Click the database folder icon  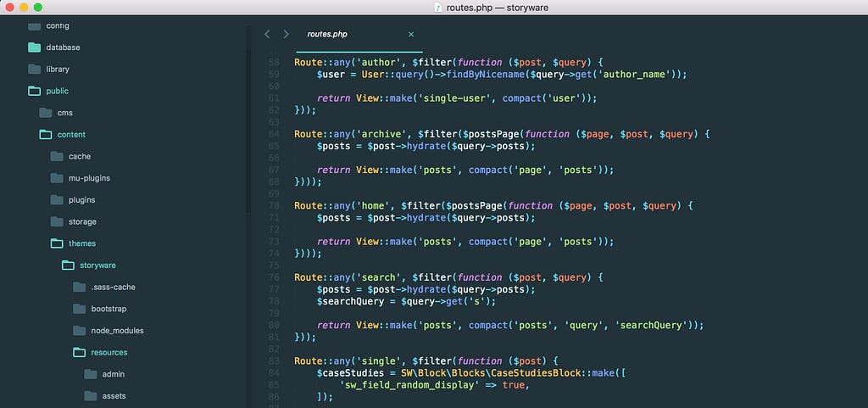pyautogui.click(x=34, y=48)
